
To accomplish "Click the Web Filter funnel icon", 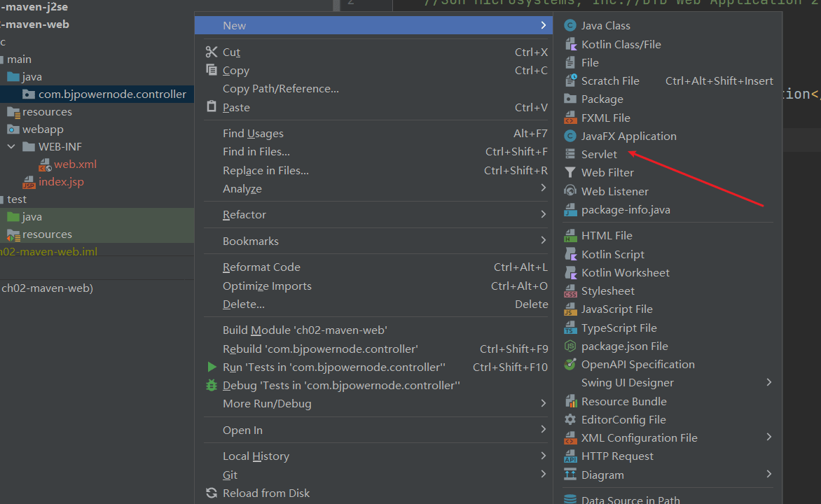I will point(570,172).
